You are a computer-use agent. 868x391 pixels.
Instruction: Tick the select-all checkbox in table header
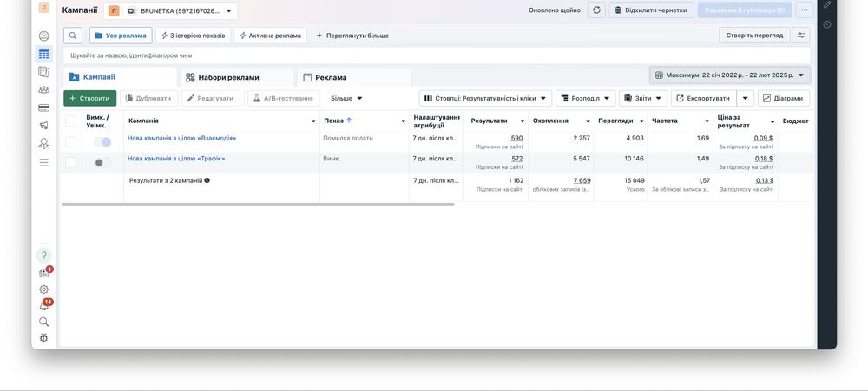coord(71,121)
